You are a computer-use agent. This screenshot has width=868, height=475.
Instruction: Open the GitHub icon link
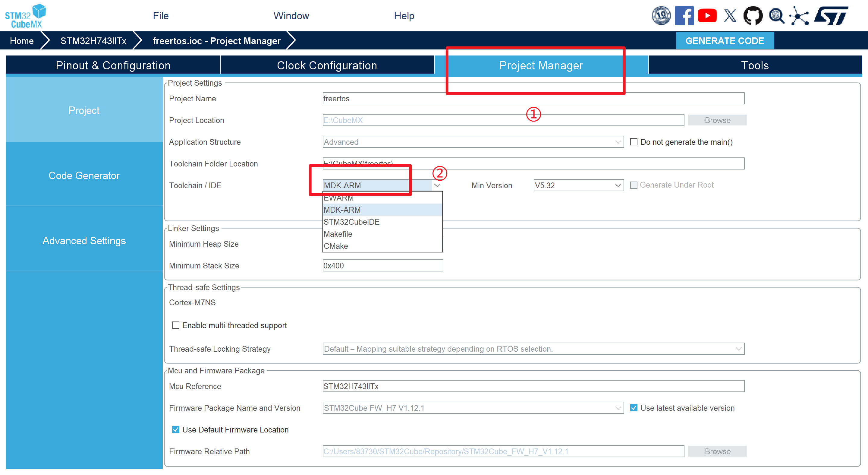click(753, 15)
